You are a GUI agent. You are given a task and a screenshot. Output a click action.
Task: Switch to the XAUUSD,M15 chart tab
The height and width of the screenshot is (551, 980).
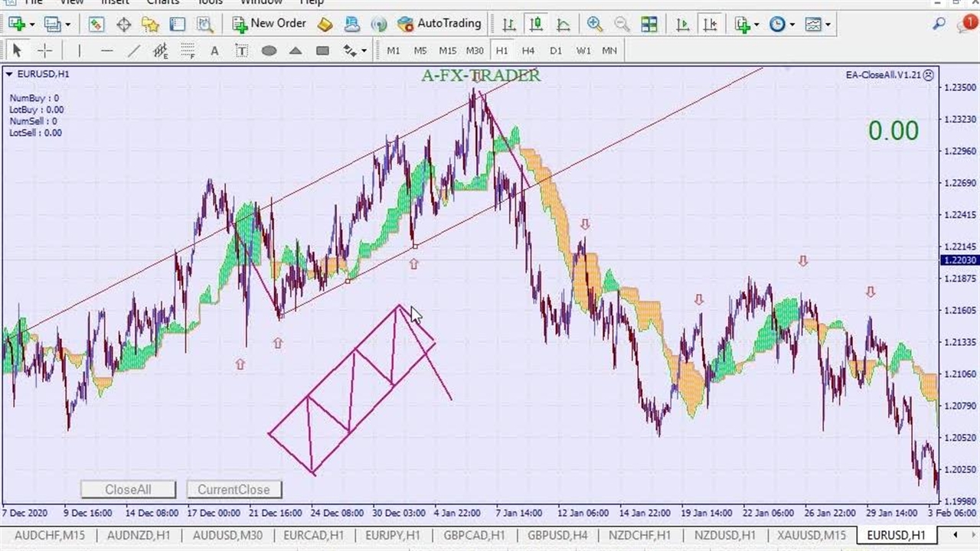pos(811,535)
